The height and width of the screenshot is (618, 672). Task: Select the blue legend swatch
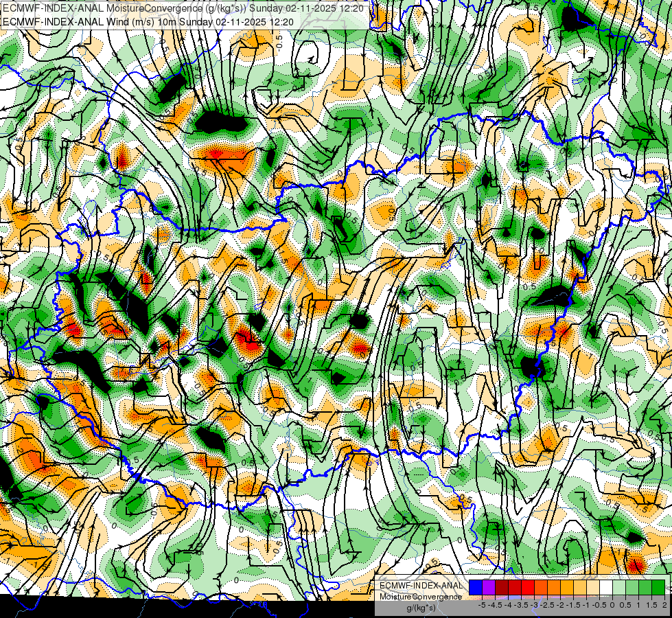[x=476, y=588]
